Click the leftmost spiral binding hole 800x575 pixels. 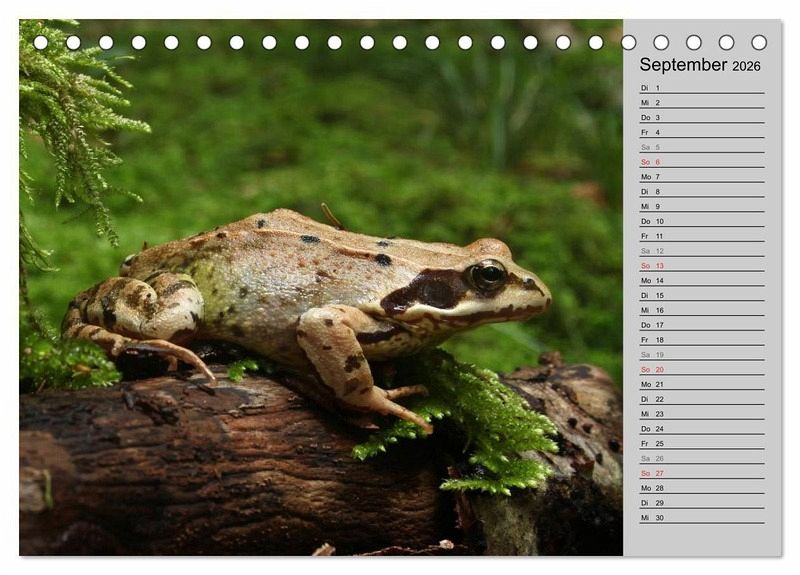(41, 42)
